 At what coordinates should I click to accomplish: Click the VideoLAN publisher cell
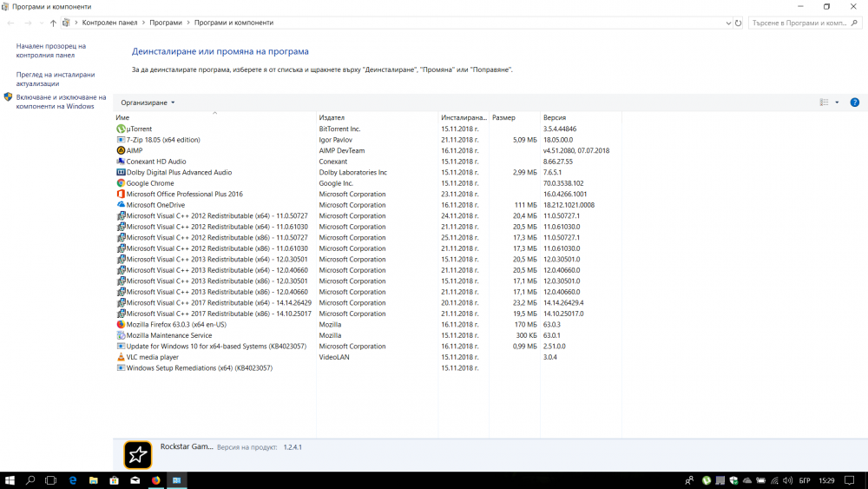tap(334, 357)
